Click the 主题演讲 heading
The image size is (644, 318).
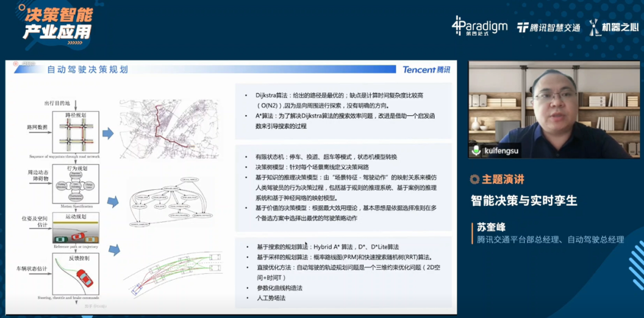tap(503, 179)
